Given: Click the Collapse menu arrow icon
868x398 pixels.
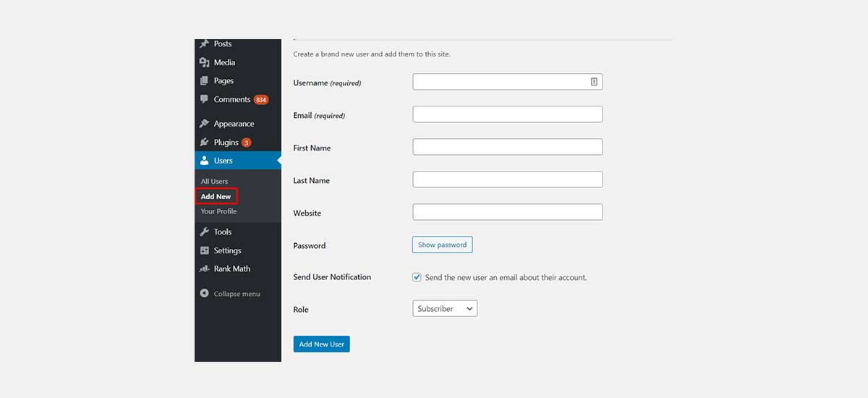Looking at the screenshot, I should (204, 294).
